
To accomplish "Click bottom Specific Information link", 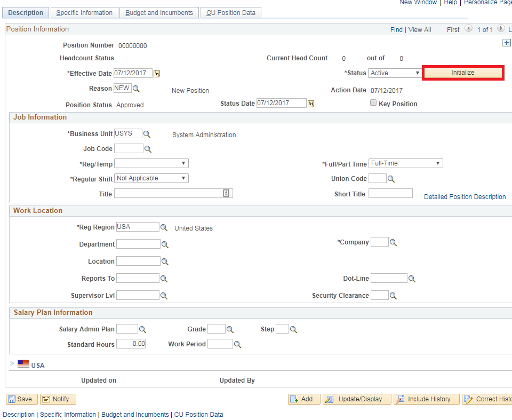I will (68, 415).
